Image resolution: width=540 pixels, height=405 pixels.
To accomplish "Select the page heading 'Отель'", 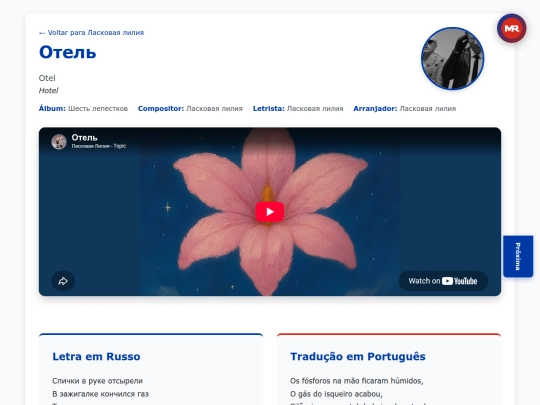I will [x=68, y=52].
